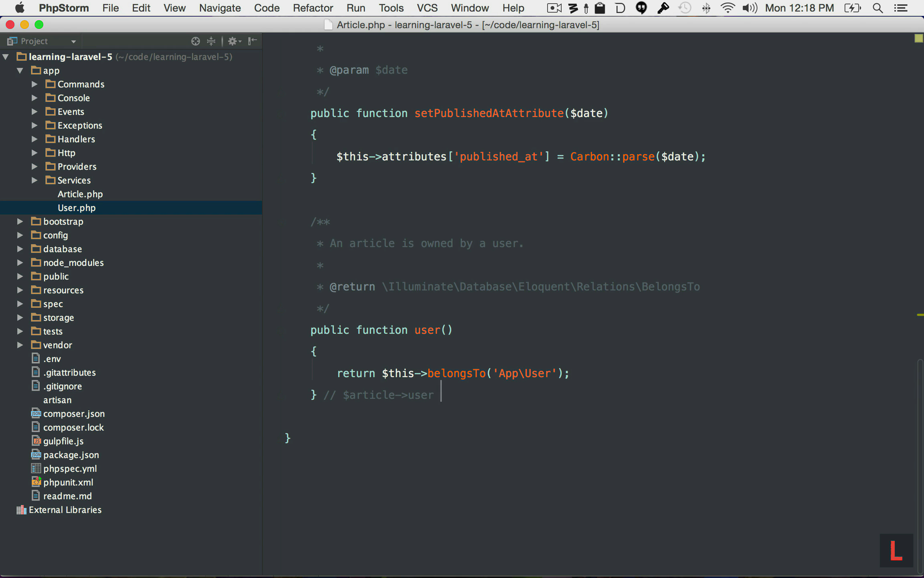Image resolution: width=924 pixels, height=578 pixels.
Task: Click the volume icon in the menu bar
Action: 749,8
